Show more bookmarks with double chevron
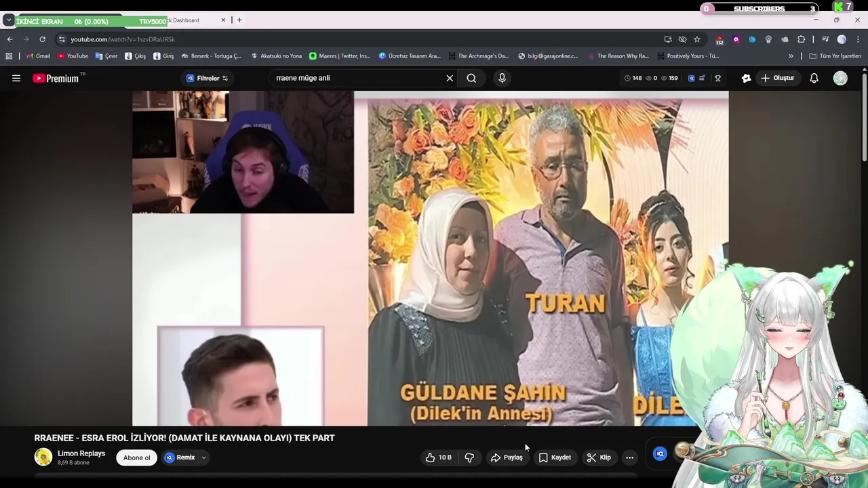 pyautogui.click(x=791, y=56)
